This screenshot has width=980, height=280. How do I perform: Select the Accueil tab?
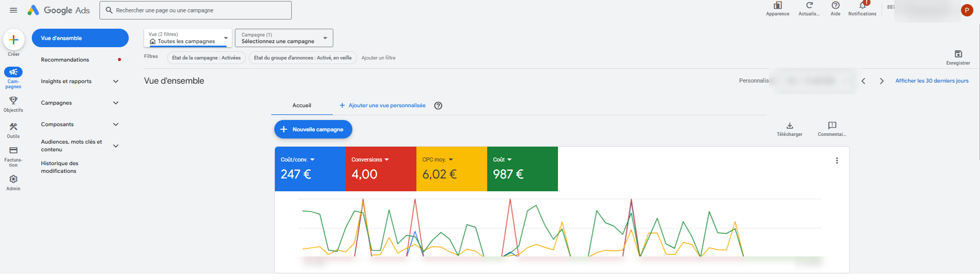tap(302, 106)
